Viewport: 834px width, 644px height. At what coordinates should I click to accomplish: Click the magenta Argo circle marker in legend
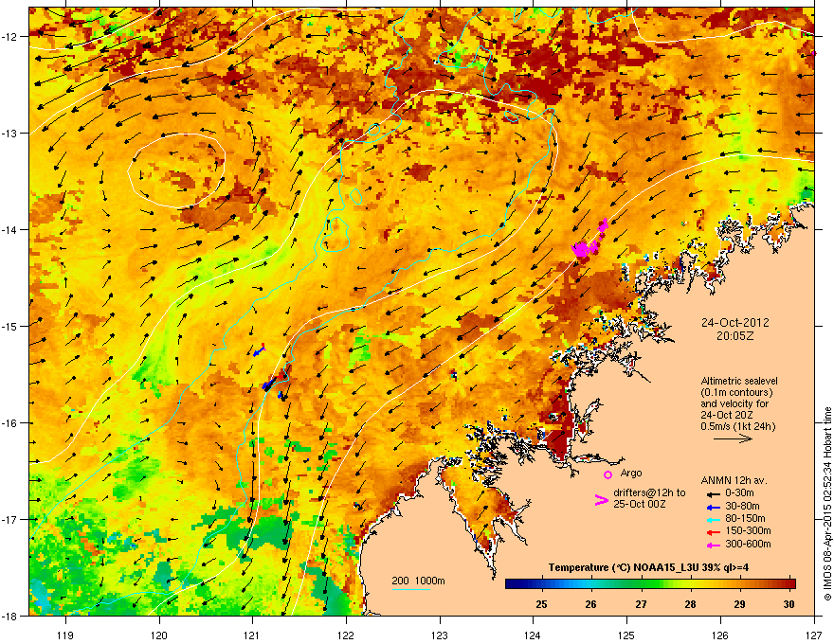tap(607, 474)
